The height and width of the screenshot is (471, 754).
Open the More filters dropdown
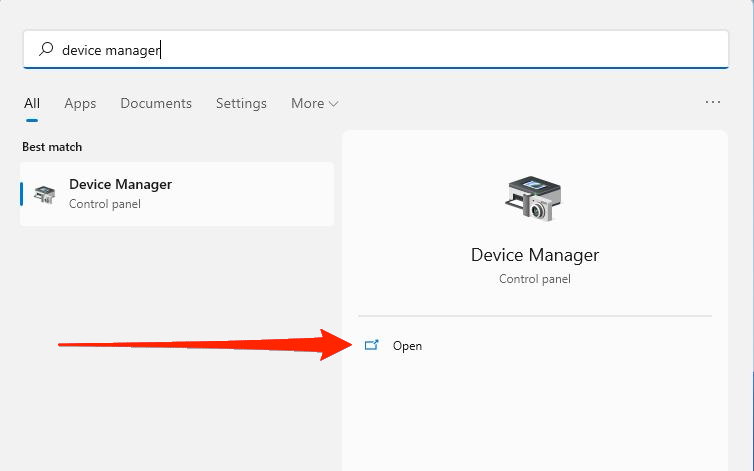pos(307,103)
